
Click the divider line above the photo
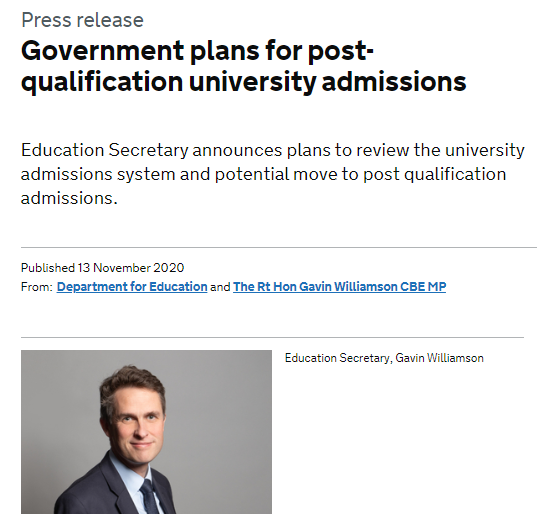[x=272, y=337]
